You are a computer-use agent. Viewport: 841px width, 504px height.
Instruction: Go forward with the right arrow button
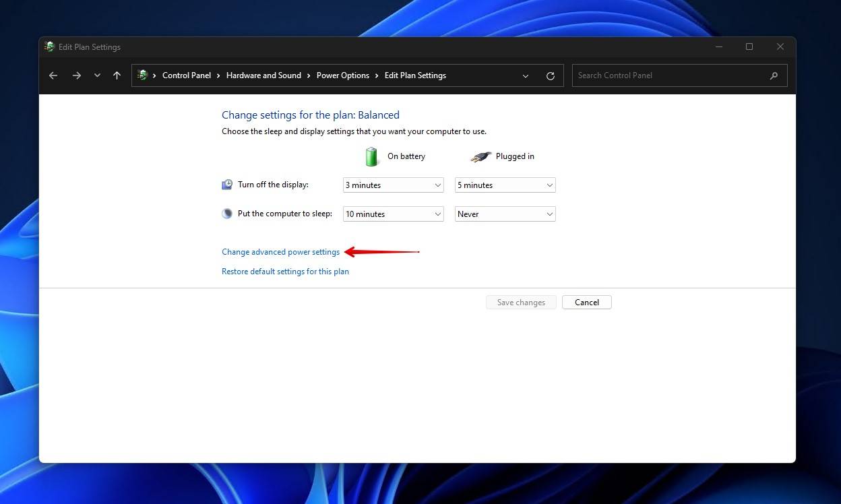[x=76, y=75]
